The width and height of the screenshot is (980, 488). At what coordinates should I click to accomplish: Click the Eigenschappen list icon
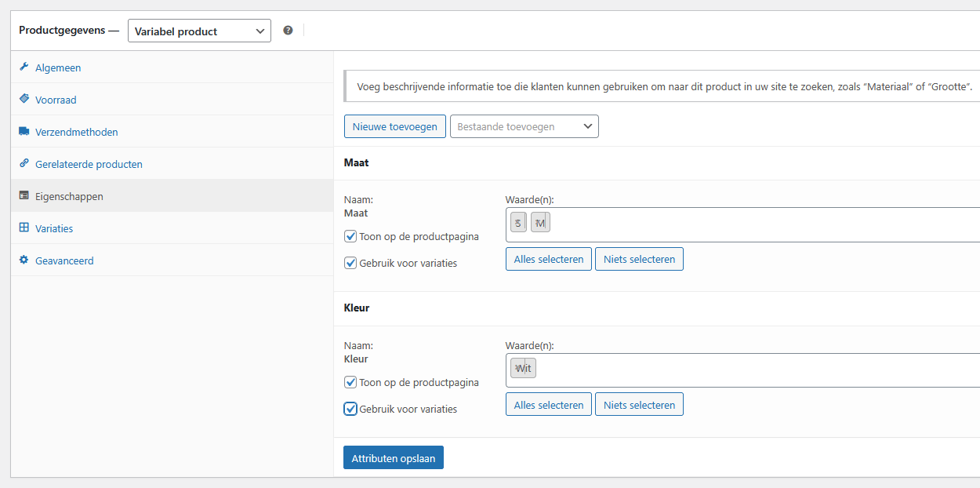tap(24, 196)
